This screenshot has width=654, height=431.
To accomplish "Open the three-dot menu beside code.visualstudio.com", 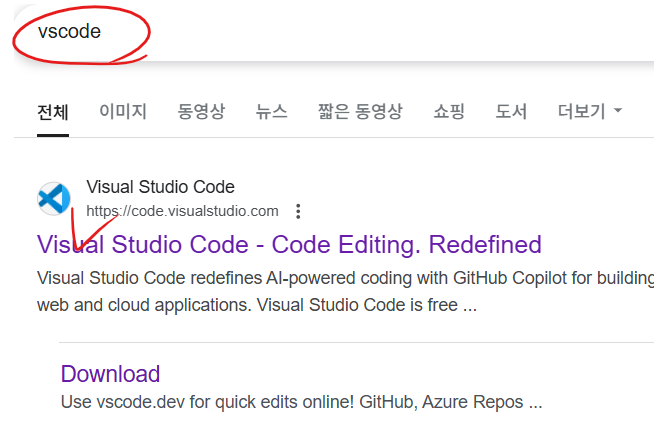I will pyautogui.click(x=298, y=211).
